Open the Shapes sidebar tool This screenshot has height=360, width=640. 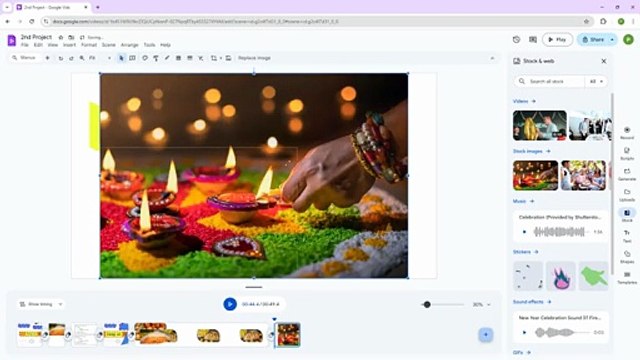627,257
